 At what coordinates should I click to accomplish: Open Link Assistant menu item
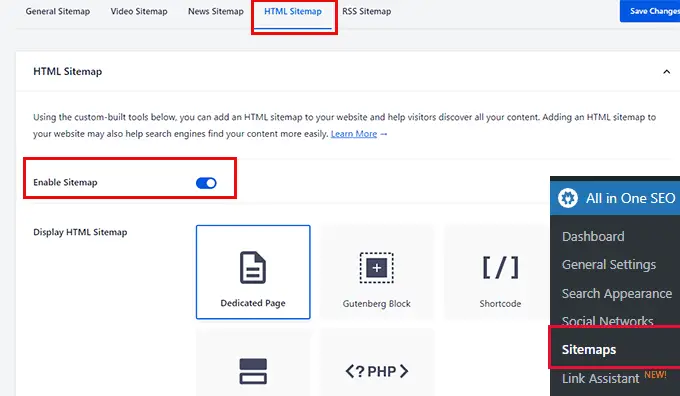[x=601, y=378]
